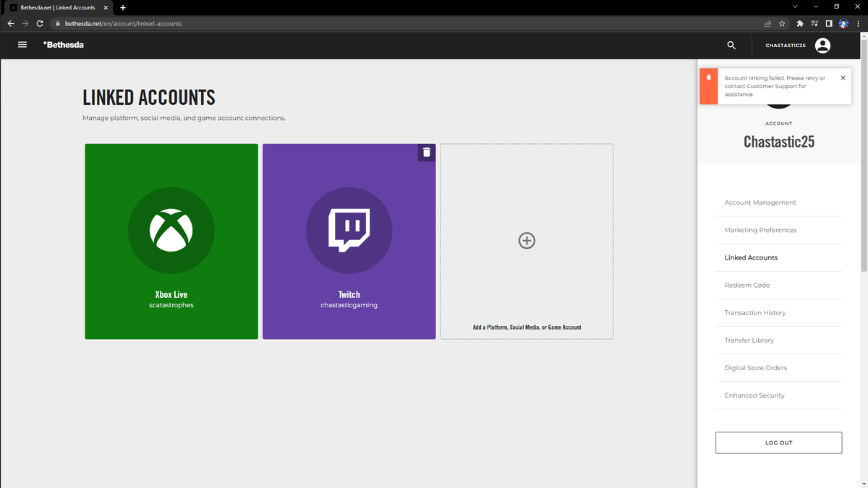
Task: Click the scatastrophes gamertag text
Action: pyautogui.click(x=171, y=305)
